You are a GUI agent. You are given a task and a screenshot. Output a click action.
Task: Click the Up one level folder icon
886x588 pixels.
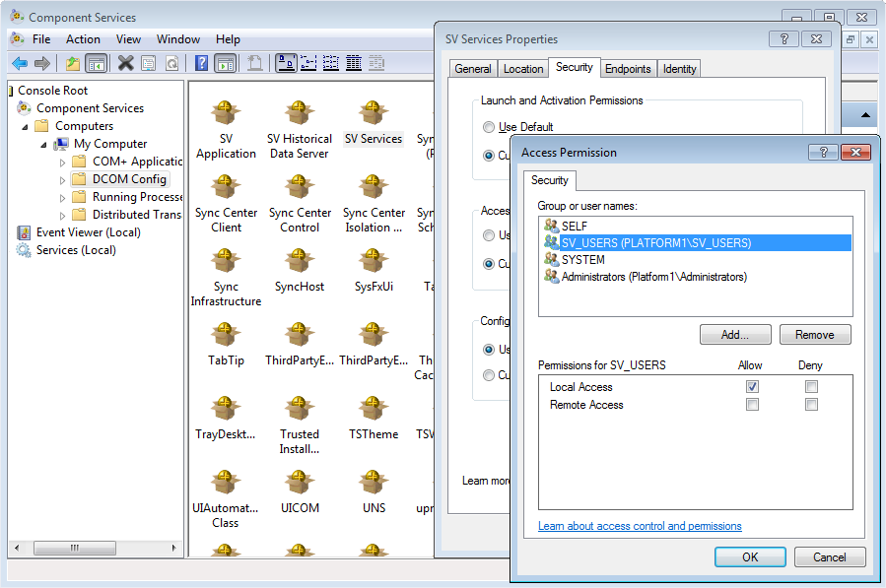72,63
